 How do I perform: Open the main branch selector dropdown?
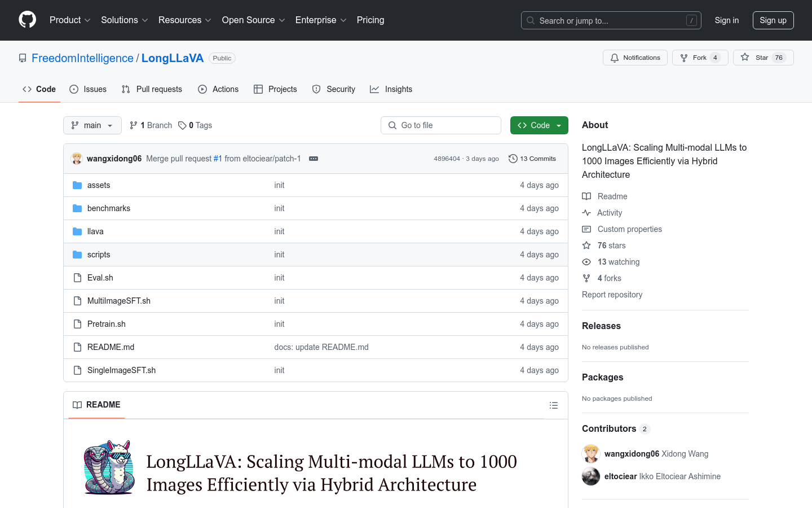pos(92,125)
